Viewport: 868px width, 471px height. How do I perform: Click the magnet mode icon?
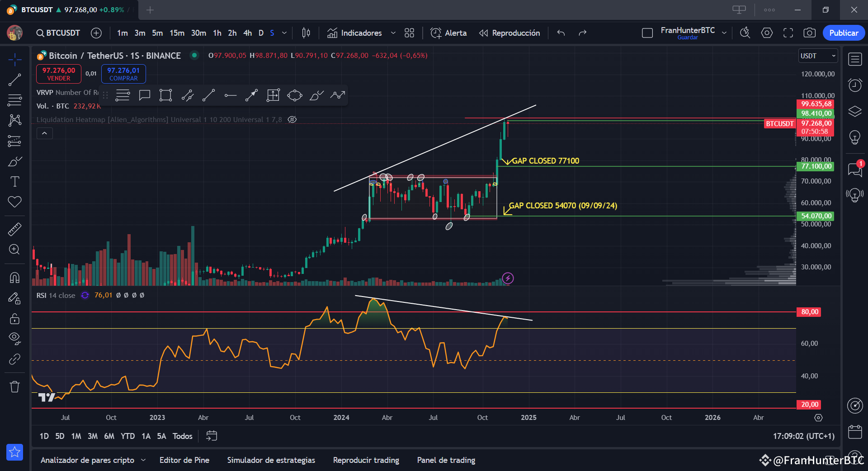14,278
